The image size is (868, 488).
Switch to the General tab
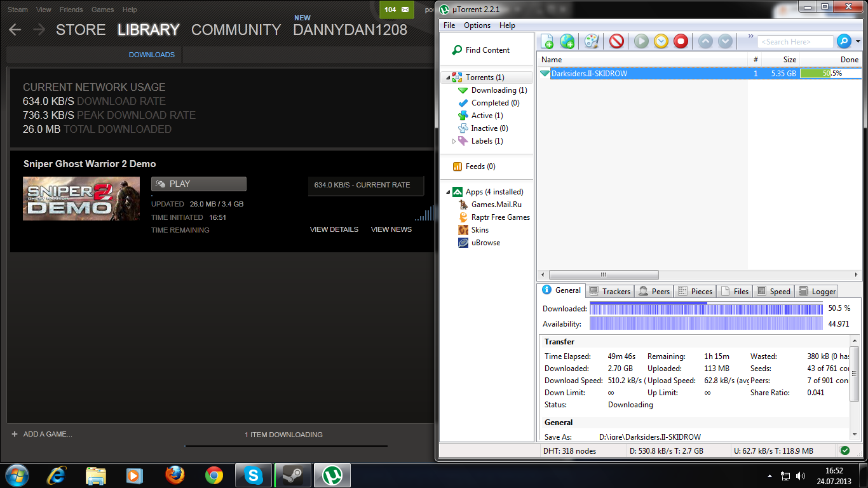[x=562, y=290]
